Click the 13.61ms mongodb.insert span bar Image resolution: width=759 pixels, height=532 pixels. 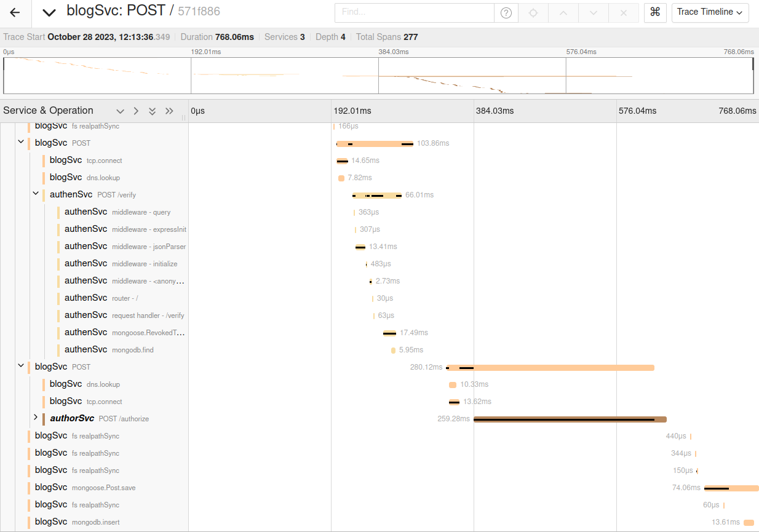[749, 522]
